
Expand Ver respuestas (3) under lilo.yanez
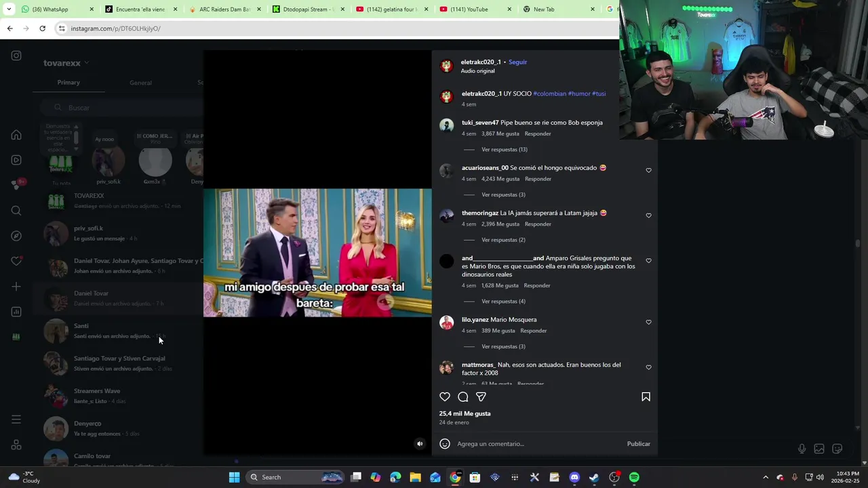(x=503, y=347)
